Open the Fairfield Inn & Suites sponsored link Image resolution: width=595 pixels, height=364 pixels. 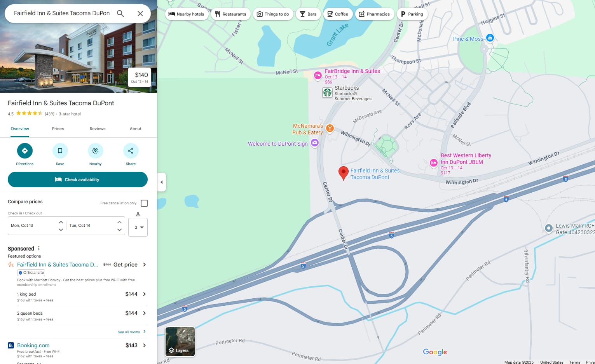(58, 265)
